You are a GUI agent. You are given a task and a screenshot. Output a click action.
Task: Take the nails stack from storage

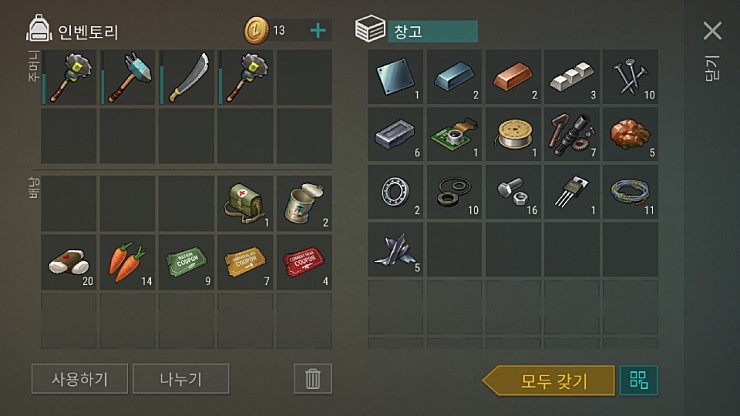click(x=631, y=77)
